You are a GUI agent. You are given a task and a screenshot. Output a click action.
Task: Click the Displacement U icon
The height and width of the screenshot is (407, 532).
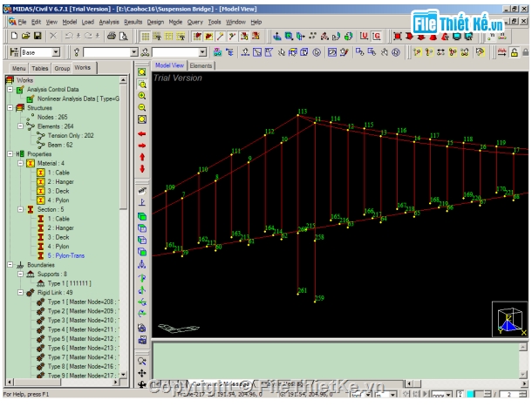(x=364, y=36)
